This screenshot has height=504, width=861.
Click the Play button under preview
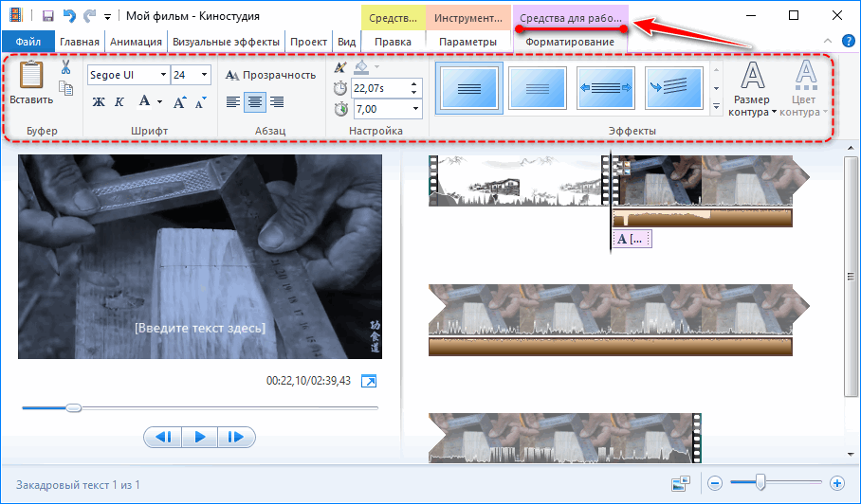[x=199, y=437]
